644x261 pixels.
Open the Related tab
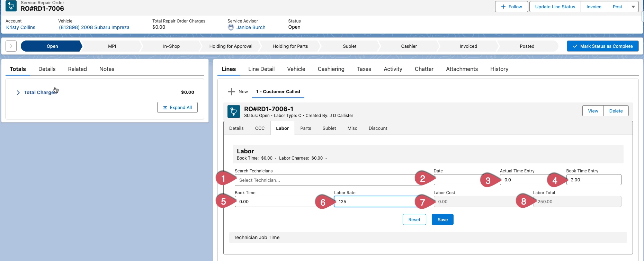pyautogui.click(x=78, y=69)
